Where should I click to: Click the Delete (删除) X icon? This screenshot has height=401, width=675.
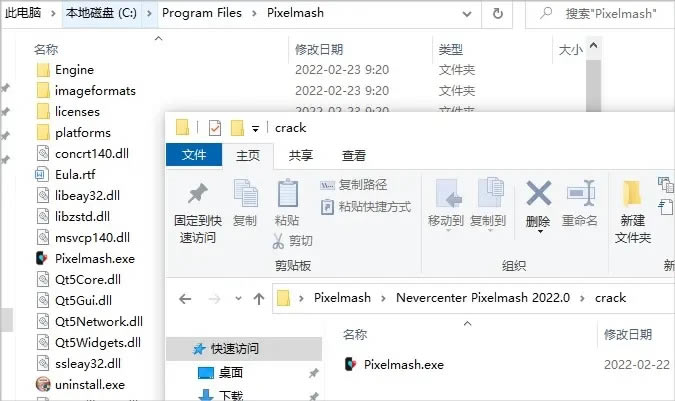(539, 193)
